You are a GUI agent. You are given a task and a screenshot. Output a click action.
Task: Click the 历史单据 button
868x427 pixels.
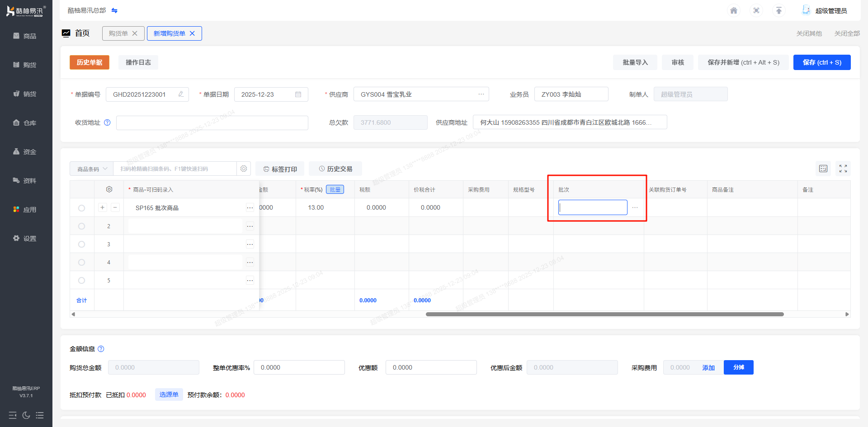[90, 62]
